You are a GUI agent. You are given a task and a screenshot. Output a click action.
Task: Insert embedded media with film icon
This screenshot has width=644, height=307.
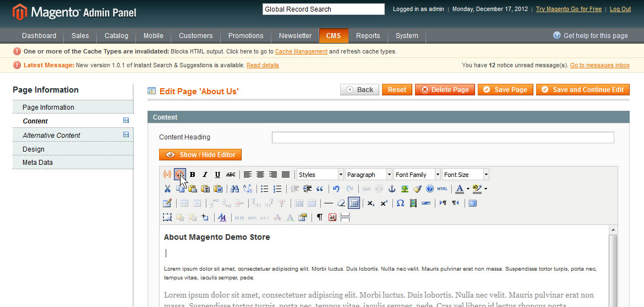tap(413, 203)
